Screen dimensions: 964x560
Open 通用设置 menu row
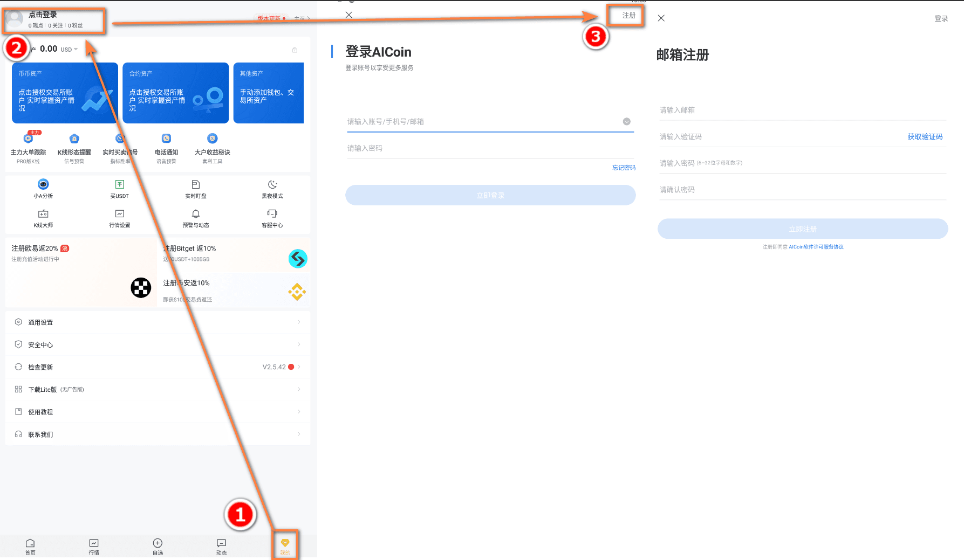158,322
